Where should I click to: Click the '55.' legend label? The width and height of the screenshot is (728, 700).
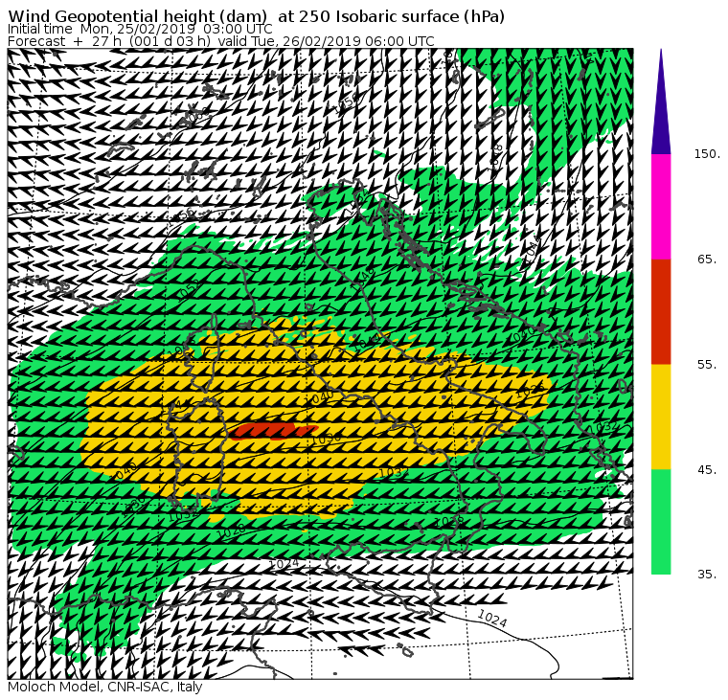pos(707,365)
